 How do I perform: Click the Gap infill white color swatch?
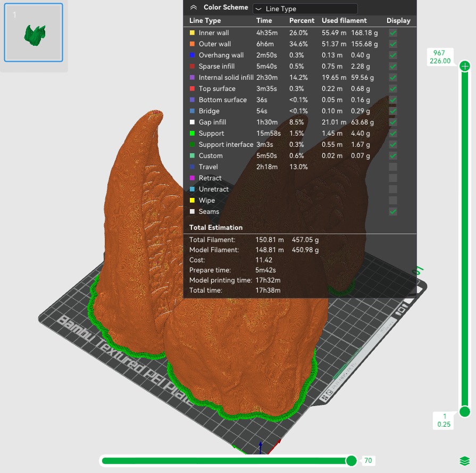[x=192, y=122]
